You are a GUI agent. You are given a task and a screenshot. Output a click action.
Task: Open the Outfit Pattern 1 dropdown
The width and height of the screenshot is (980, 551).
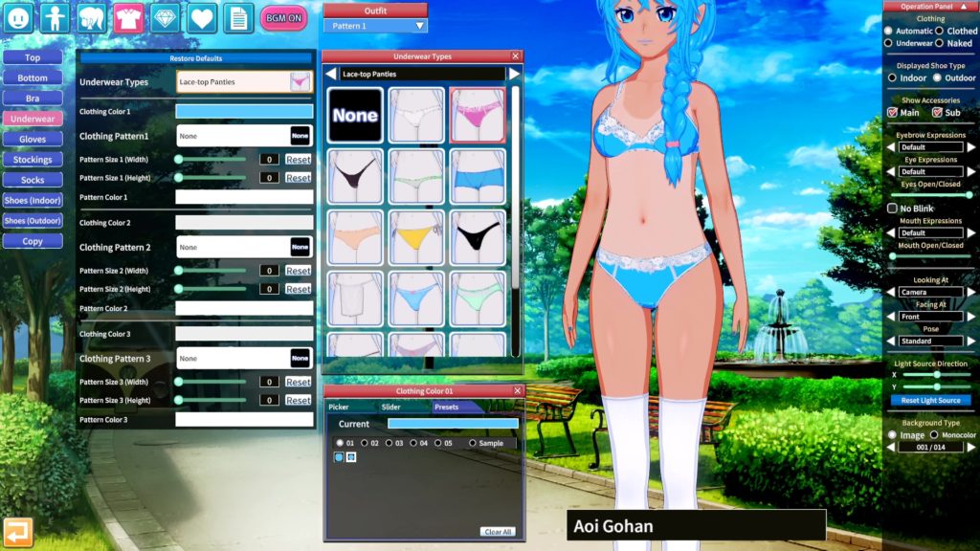[375, 26]
